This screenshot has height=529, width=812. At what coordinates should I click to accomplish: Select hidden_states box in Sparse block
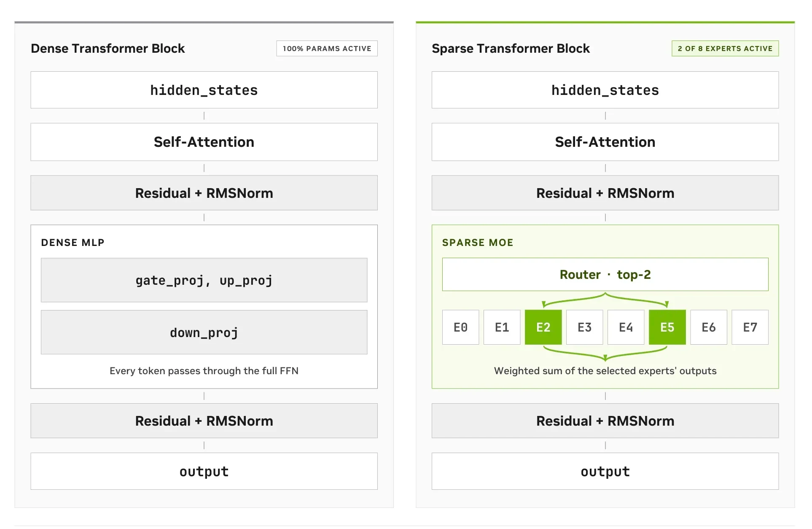605,90
